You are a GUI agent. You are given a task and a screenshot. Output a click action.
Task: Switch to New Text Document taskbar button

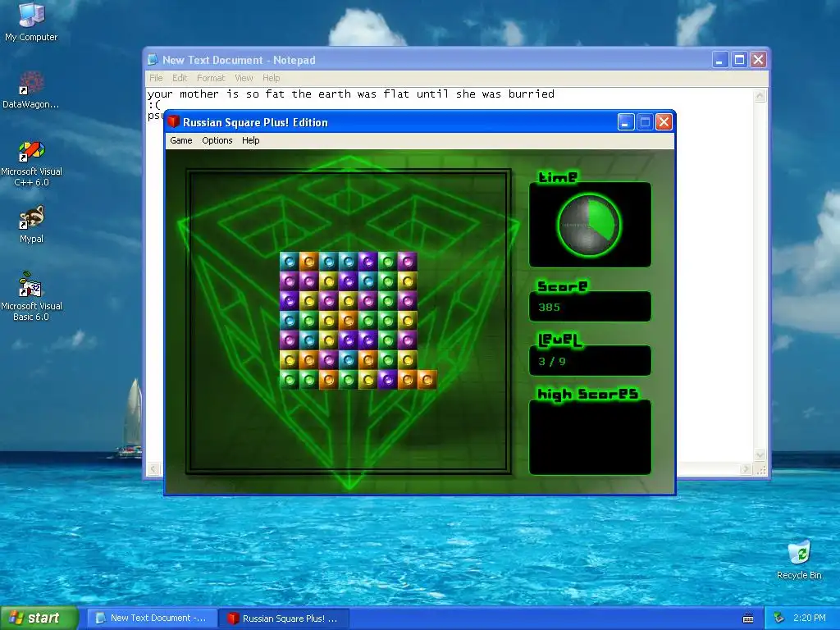[x=152, y=619]
